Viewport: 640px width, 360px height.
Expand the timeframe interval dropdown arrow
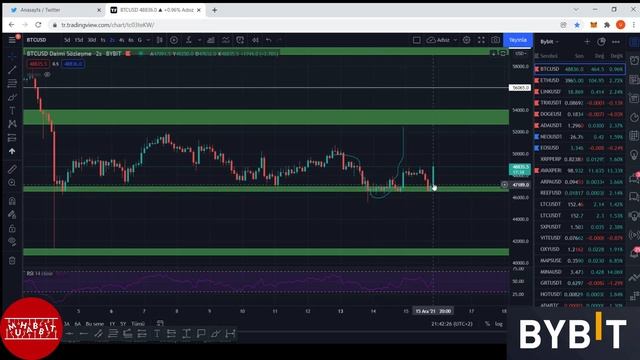tap(148, 40)
